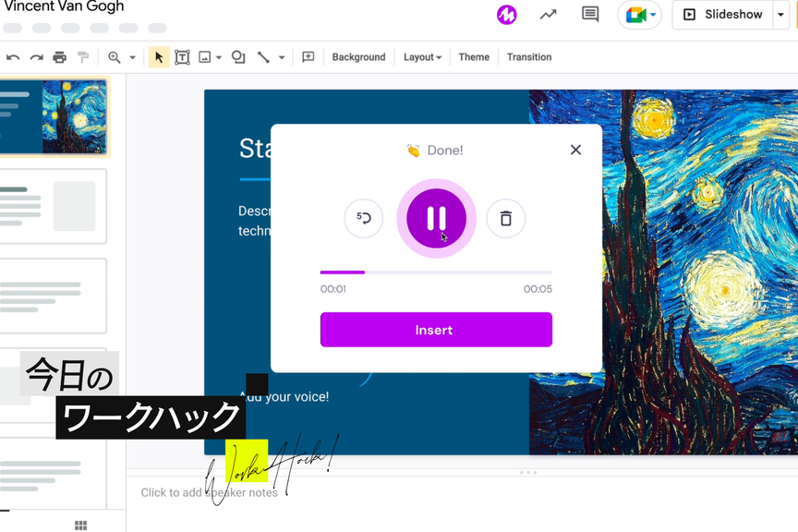Click the undo arrow in the toolbar
This screenshot has height=532, width=798.
(x=13, y=57)
